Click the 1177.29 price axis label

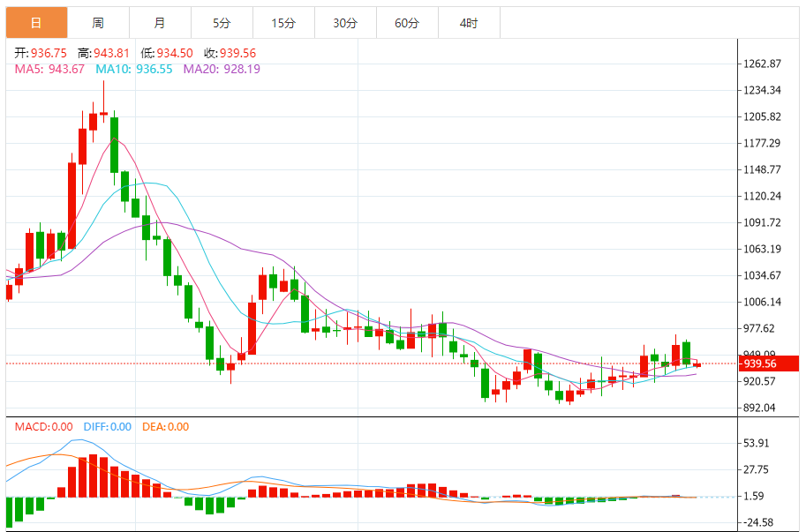click(763, 143)
